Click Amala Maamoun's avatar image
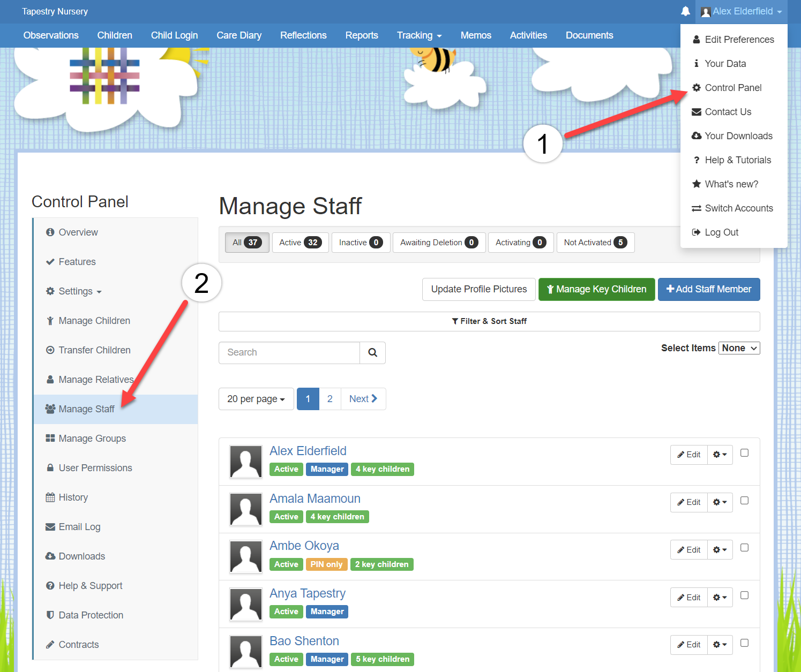 (x=246, y=509)
